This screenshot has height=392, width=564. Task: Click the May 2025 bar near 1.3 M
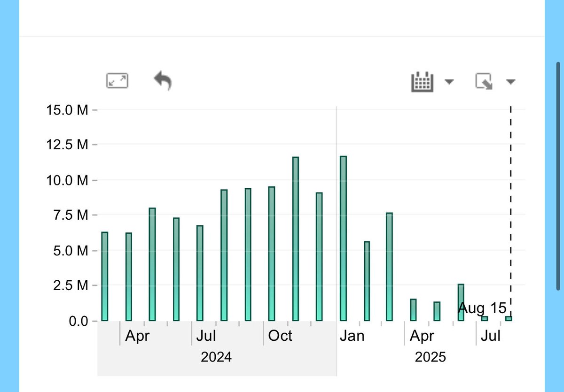[x=437, y=311]
